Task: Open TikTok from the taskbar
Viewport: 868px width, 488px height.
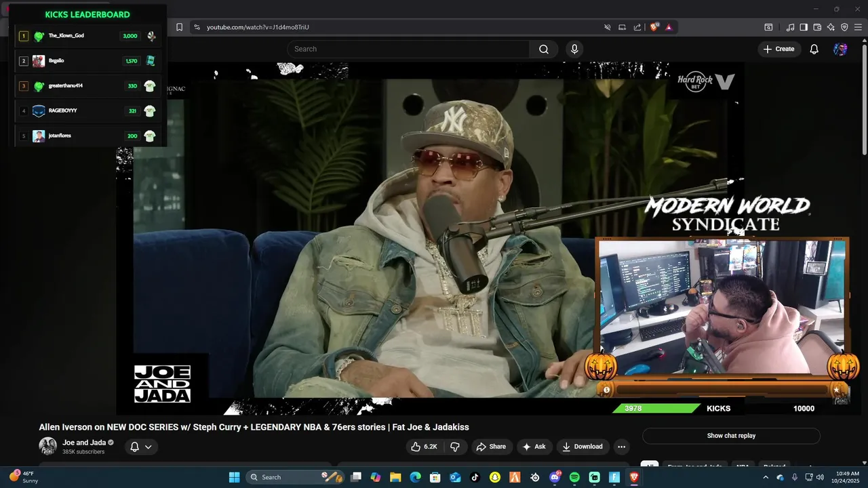Action: (x=475, y=477)
